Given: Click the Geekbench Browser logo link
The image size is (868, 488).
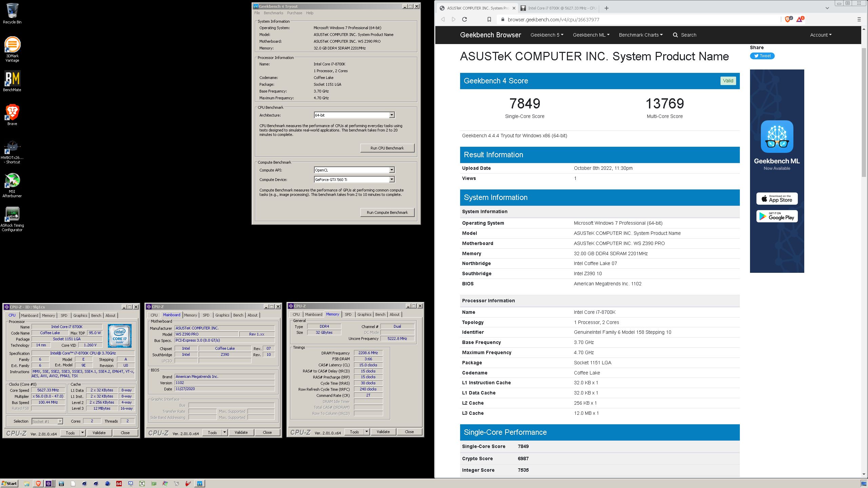Looking at the screenshot, I should click(x=490, y=35).
